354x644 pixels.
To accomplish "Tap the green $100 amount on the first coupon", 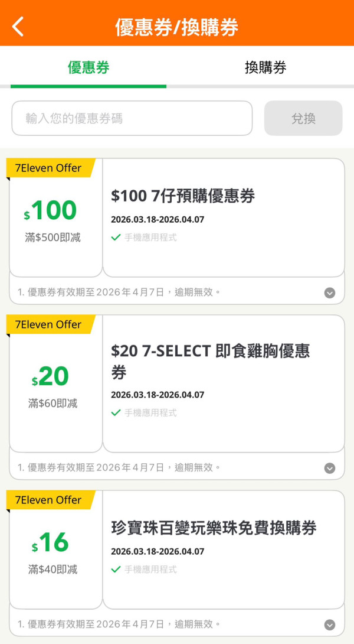I will click(55, 210).
